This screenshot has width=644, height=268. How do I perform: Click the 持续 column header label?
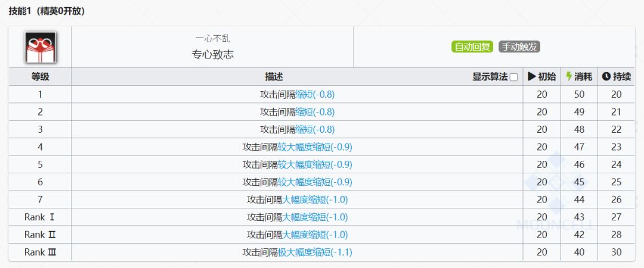click(x=621, y=77)
